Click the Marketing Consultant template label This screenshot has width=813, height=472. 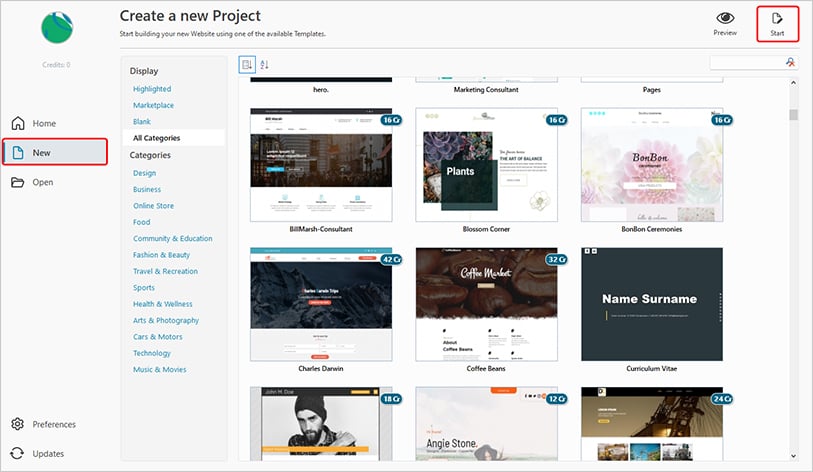pos(486,90)
